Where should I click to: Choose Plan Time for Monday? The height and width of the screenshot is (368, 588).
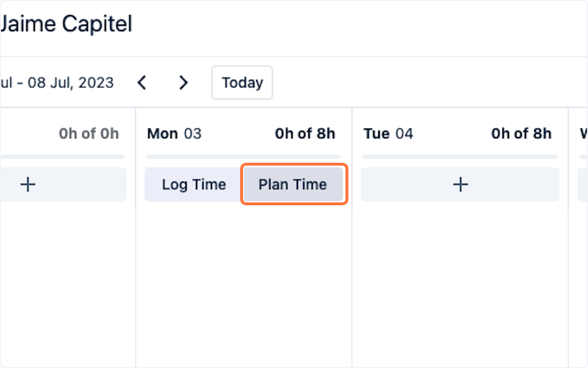[293, 185]
